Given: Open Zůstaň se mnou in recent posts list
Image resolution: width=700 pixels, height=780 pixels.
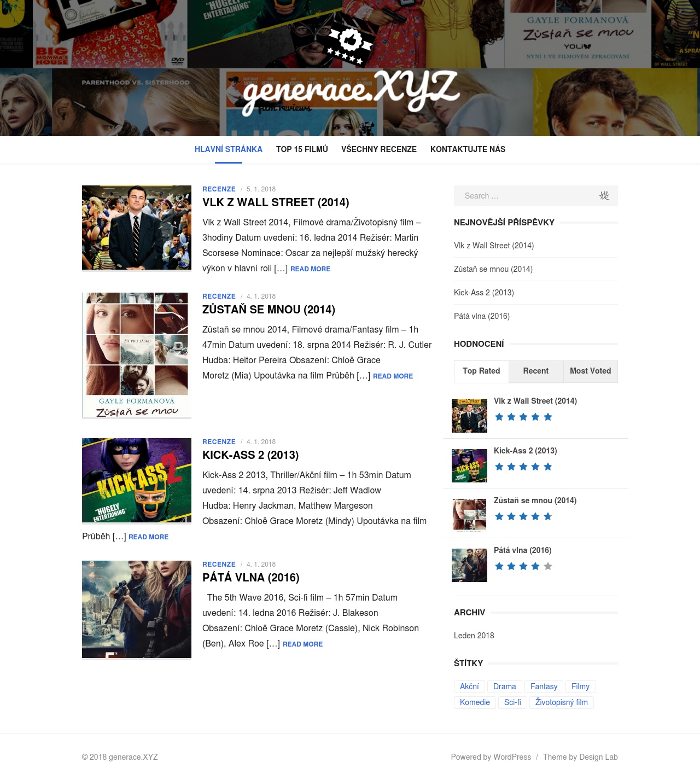Looking at the screenshot, I should 493,269.
